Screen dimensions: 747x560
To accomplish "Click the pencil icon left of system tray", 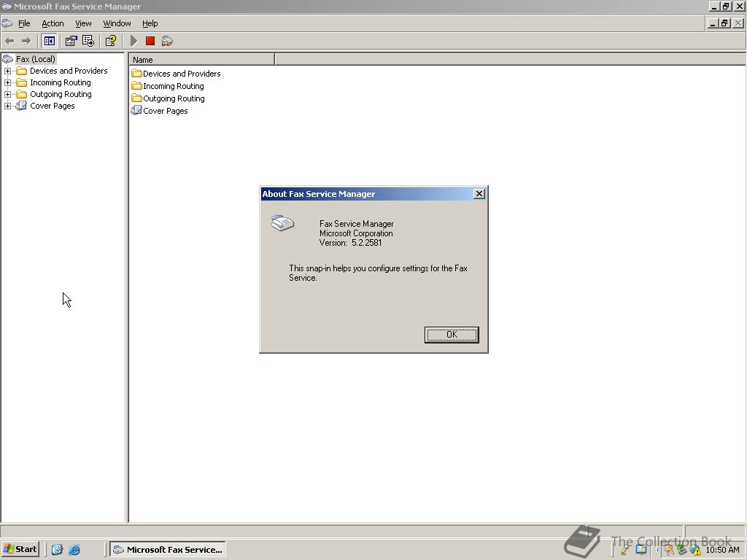I will coord(624,550).
